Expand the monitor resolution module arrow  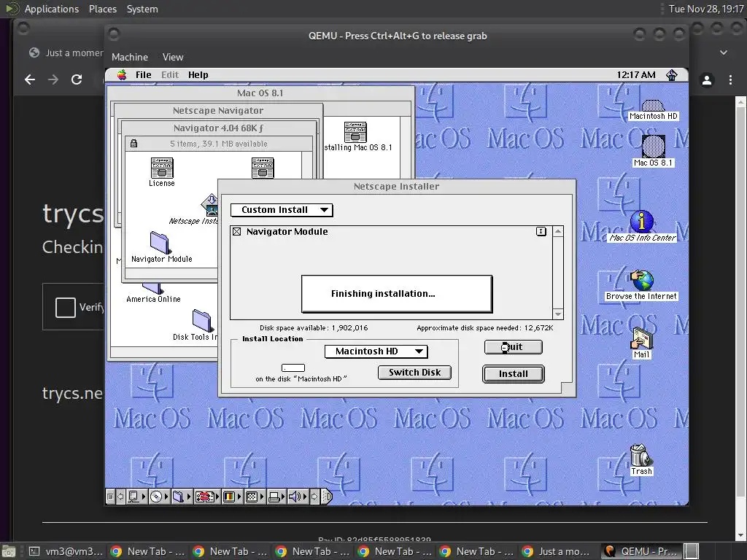pos(262,497)
